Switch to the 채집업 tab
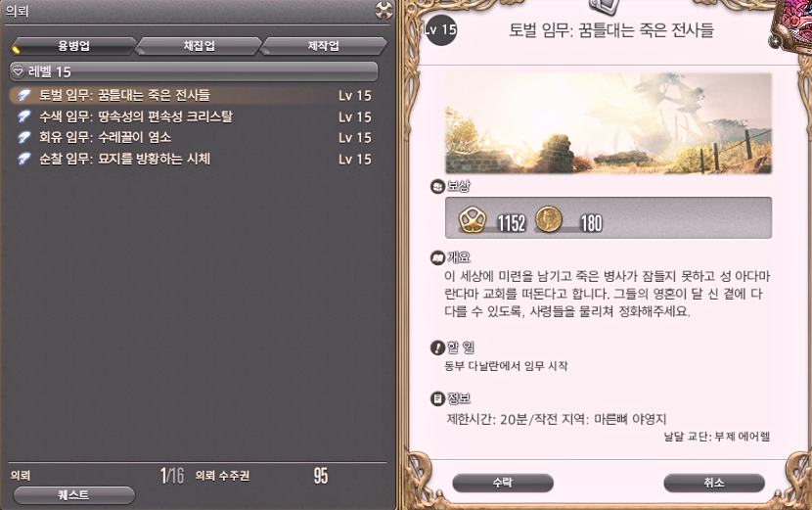 pos(199,46)
